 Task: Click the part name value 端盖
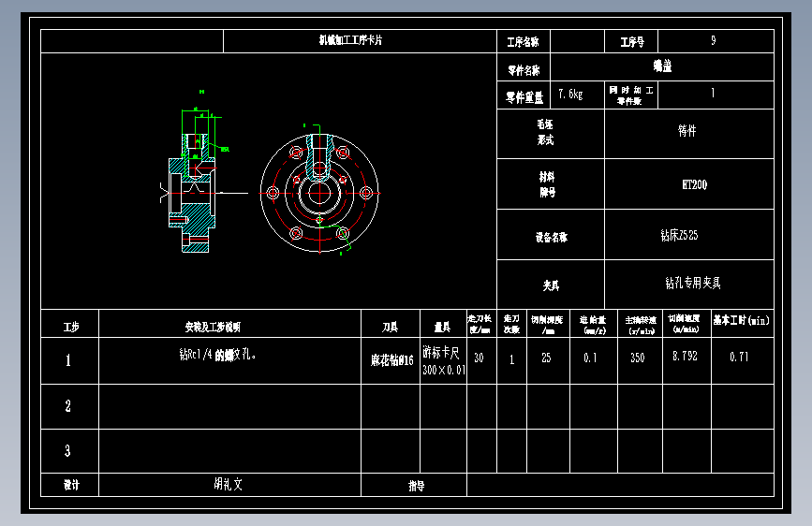coord(662,66)
